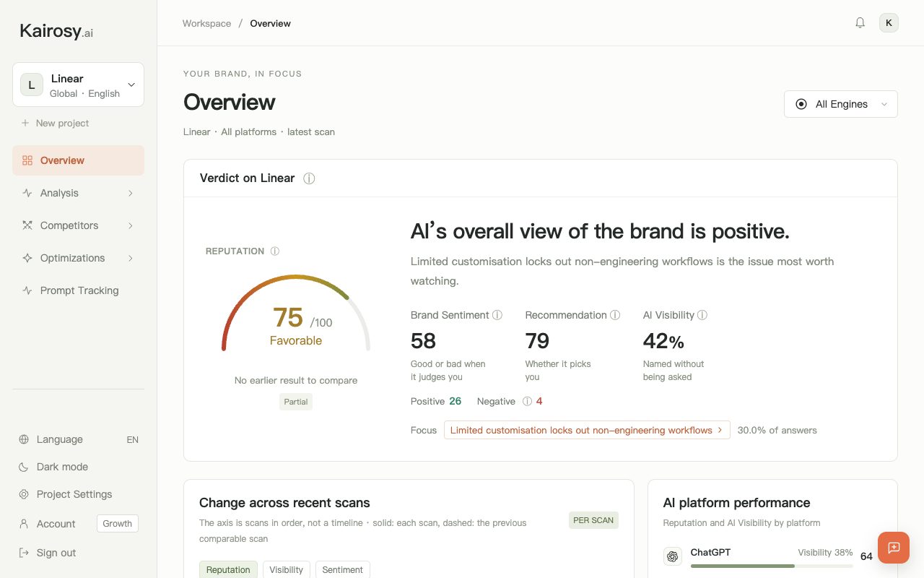Click the Prompt Tracking pulse icon

tap(27, 290)
